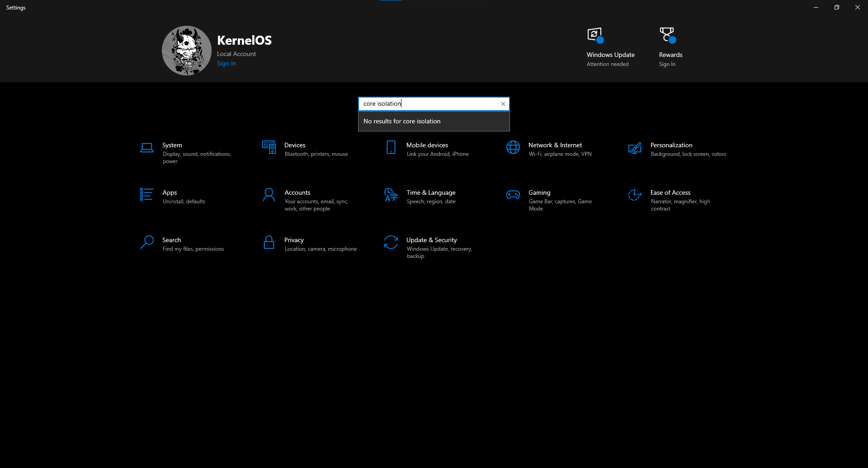Click the KernelOS profile picture

coord(187,51)
